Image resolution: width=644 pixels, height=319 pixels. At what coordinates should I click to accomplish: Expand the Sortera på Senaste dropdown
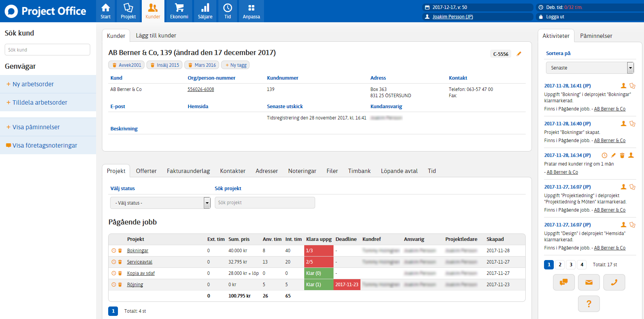589,68
